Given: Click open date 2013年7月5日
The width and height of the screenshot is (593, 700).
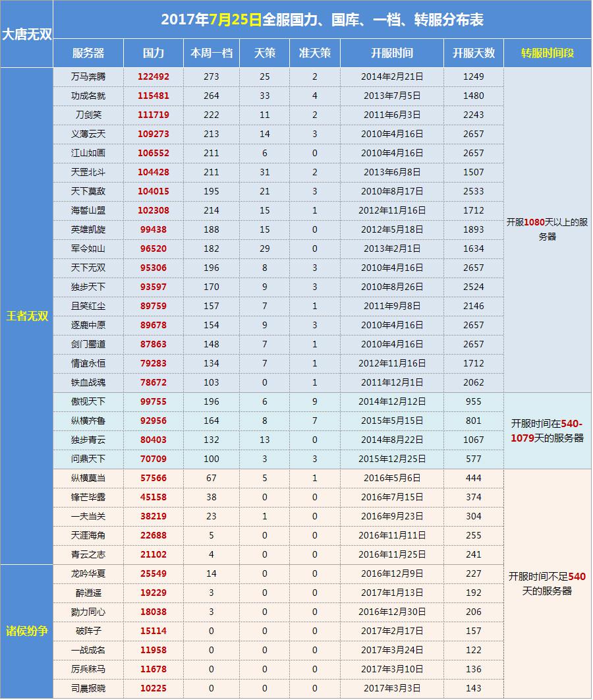Looking at the screenshot, I should (x=392, y=96).
